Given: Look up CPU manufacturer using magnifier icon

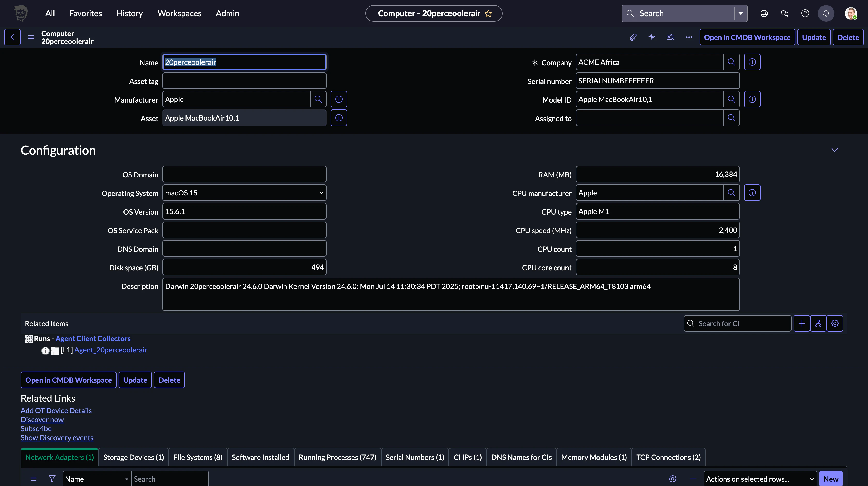Looking at the screenshot, I should tap(731, 193).
